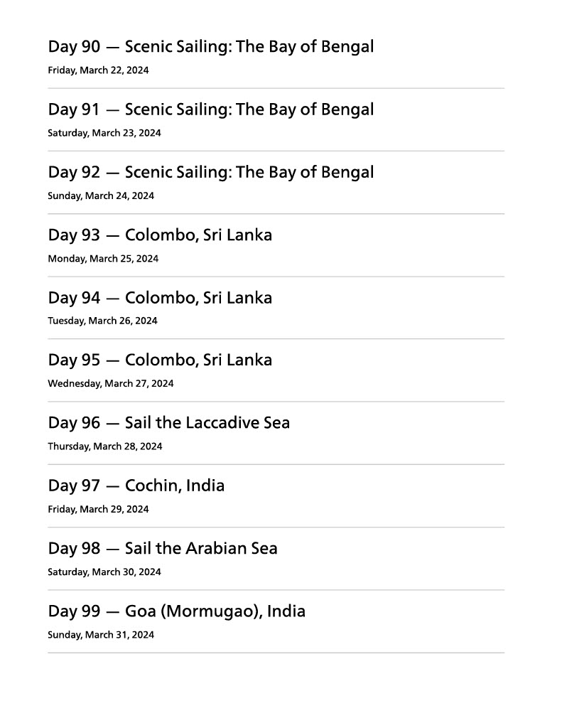Click the date Friday, March 22, 2024

(x=98, y=70)
